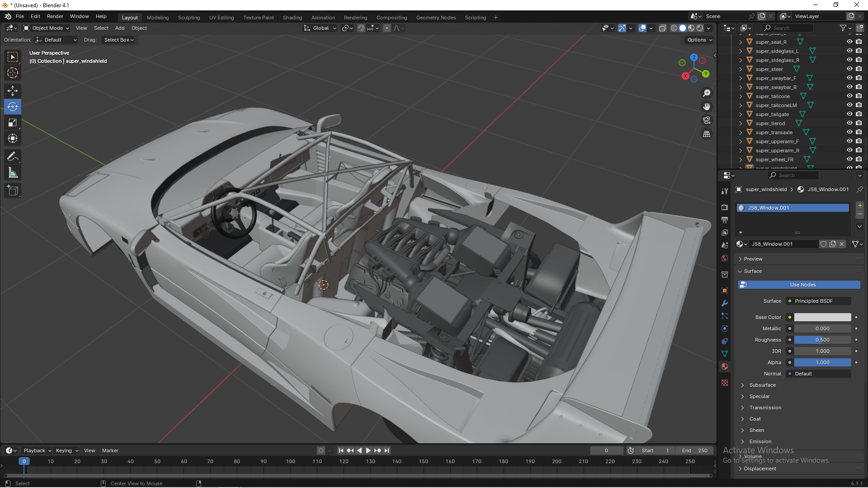This screenshot has width=868, height=488.
Task: Expand super_tailcone tree item
Action: (741, 96)
